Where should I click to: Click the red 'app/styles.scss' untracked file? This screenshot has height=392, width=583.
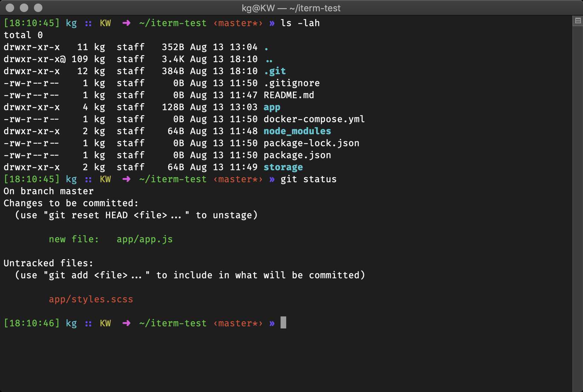pos(91,299)
